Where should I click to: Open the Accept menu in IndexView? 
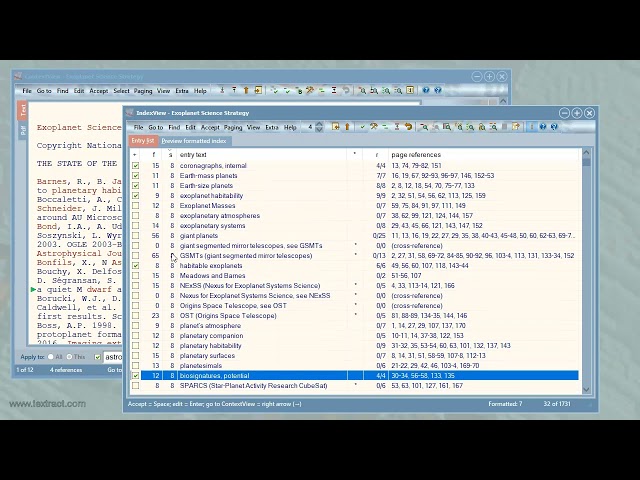tap(210, 127)
